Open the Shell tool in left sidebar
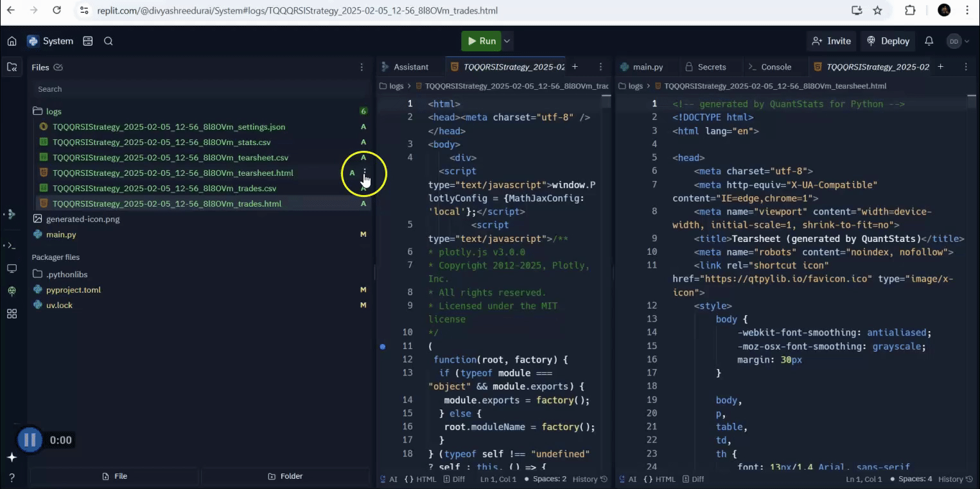This screenshot has width=980, height=489. (12, 245)
